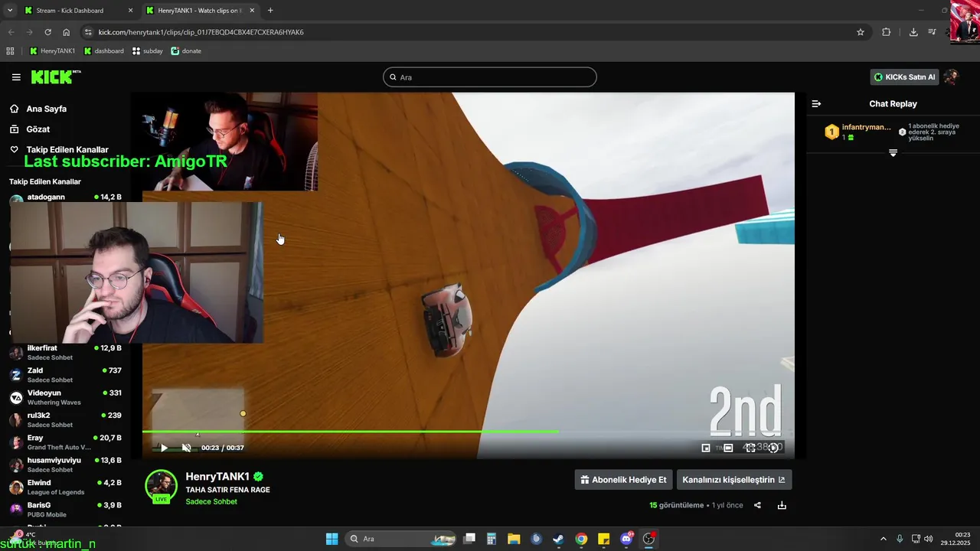The image size is (980, 551).
Task: Expand the chat leaderboard chevron
Action: [893, 153]
